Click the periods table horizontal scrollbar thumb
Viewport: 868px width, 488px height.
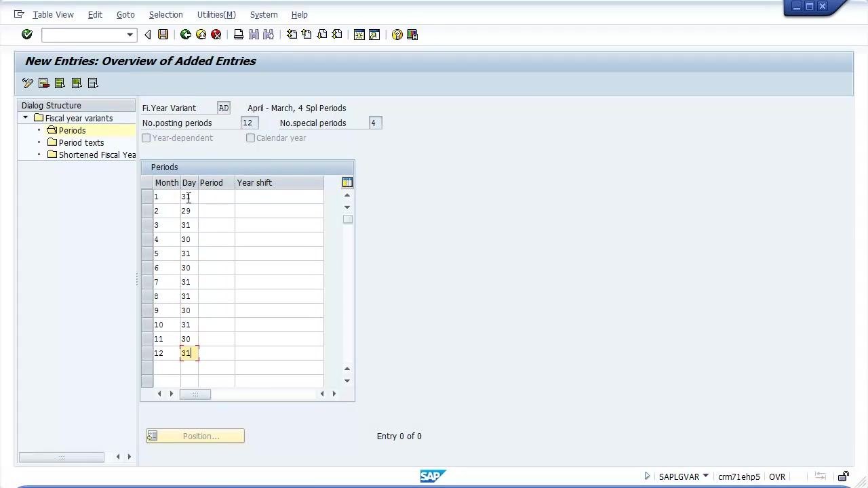pos(195,394)
